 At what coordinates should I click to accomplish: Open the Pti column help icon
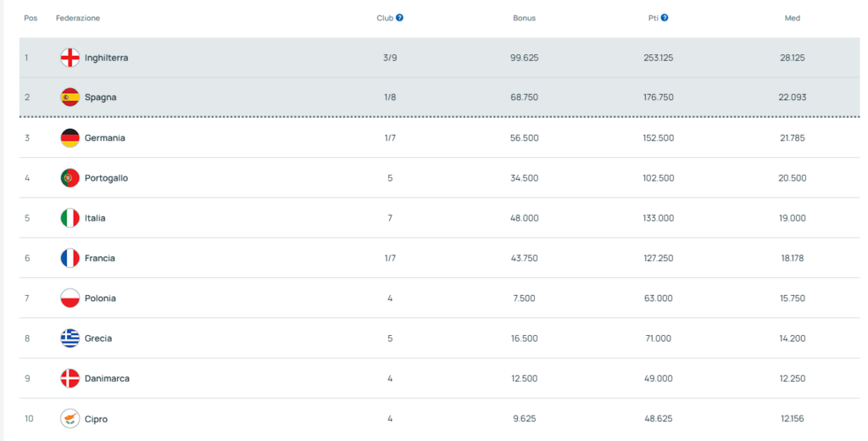coord(665,18)
